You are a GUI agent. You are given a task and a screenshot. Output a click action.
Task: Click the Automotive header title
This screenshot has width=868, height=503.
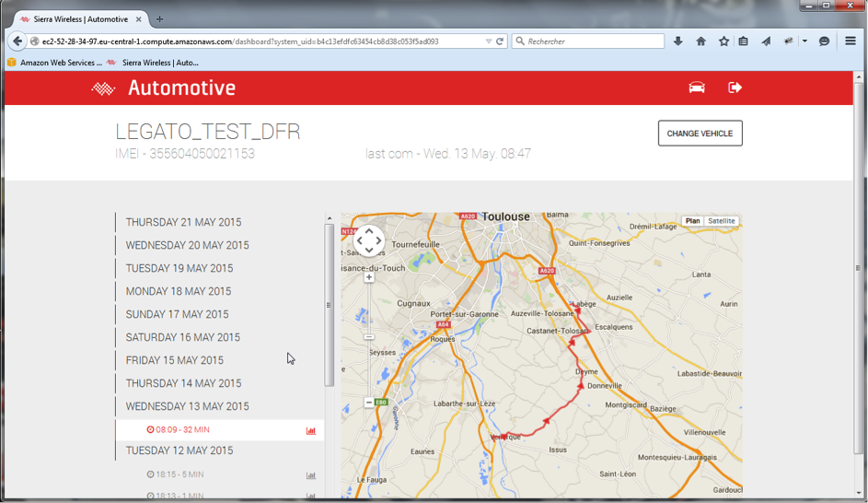[x=181, y=88]
